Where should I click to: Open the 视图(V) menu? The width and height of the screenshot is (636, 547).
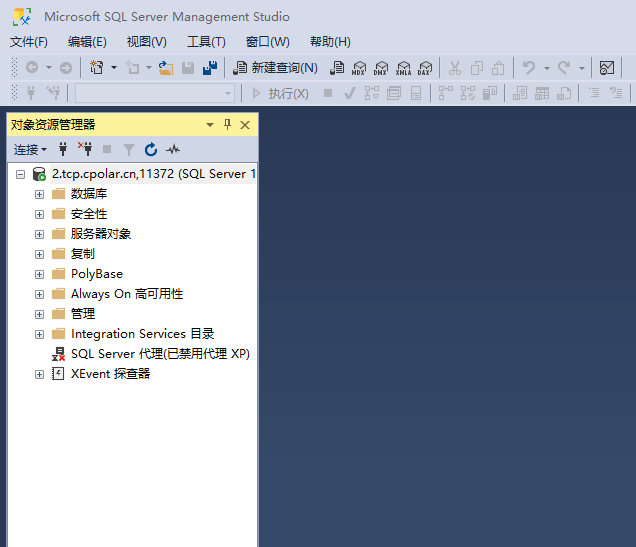click(146, 42)
